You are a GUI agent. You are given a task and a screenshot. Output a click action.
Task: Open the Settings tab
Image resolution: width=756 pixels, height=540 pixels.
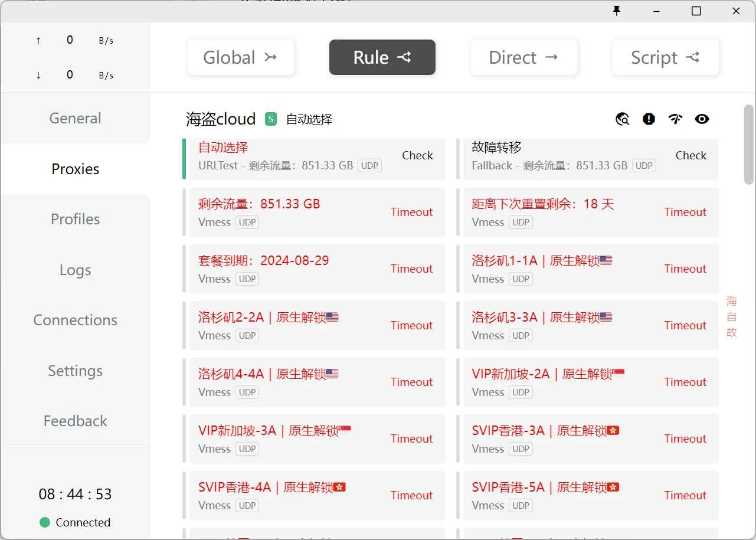pos(76,371)
